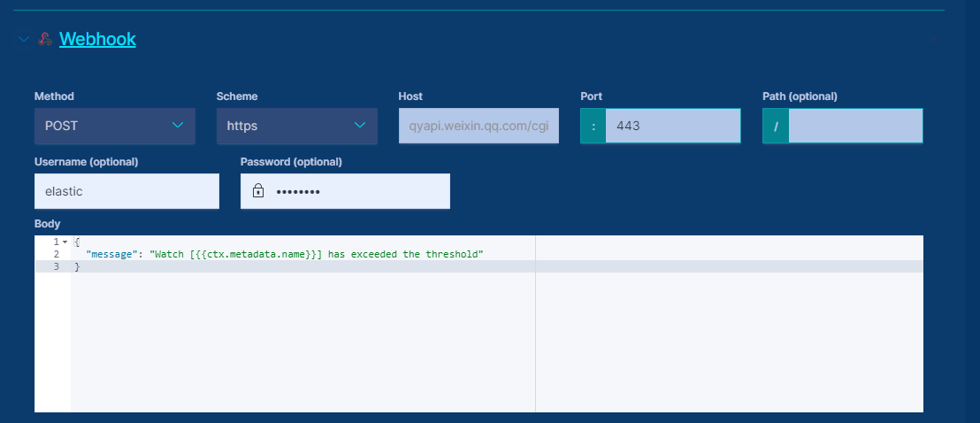Click the Username field containing elastic
The image size is (980, 423).
pyautogui.click(x=126, y=191)
